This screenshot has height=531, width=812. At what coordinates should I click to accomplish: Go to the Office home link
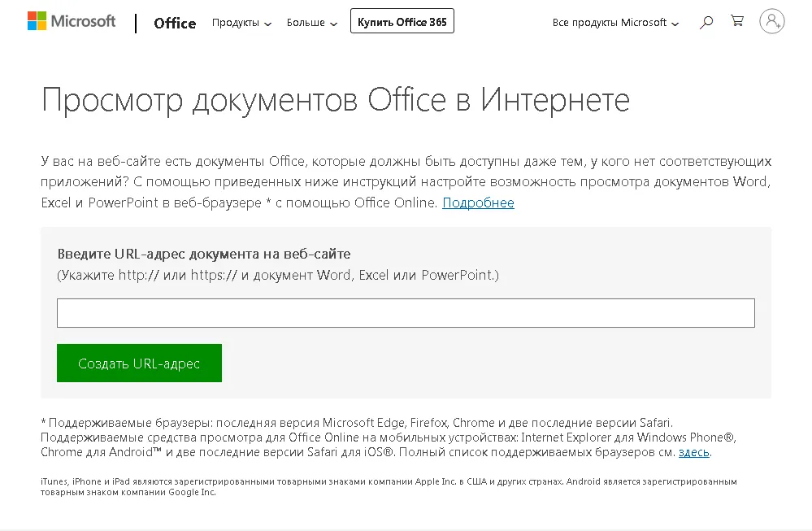tap(175, 24)
